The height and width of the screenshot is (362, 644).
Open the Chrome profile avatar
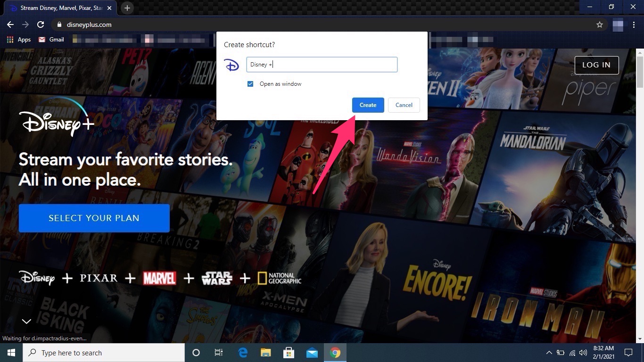pyautogui.click(x=618, y=25)
